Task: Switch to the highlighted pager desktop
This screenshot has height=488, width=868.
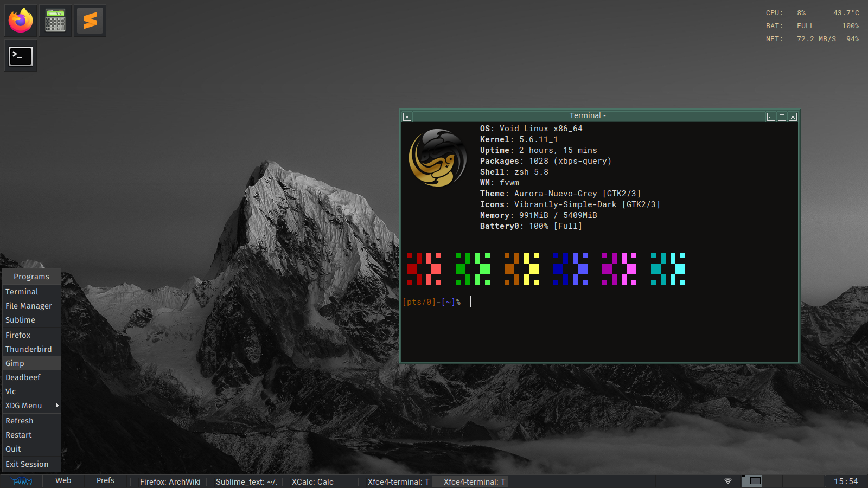Action: (752, 481)
